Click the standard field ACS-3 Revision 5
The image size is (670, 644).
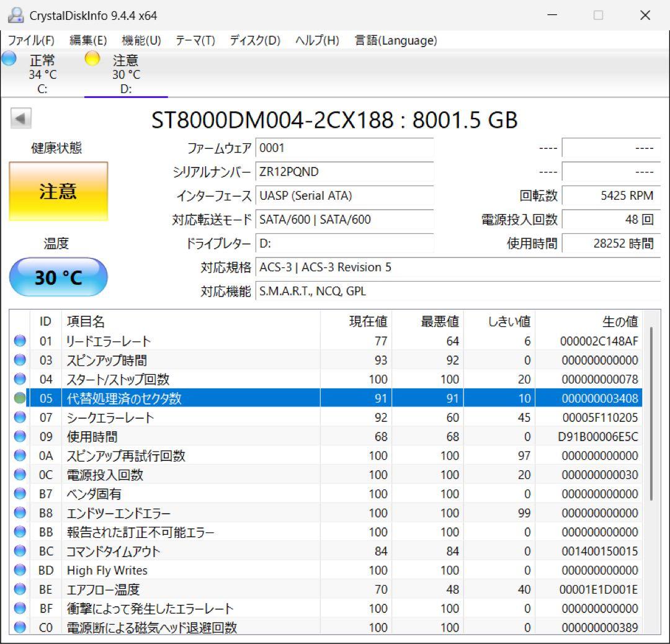click(x=458, y=267)
